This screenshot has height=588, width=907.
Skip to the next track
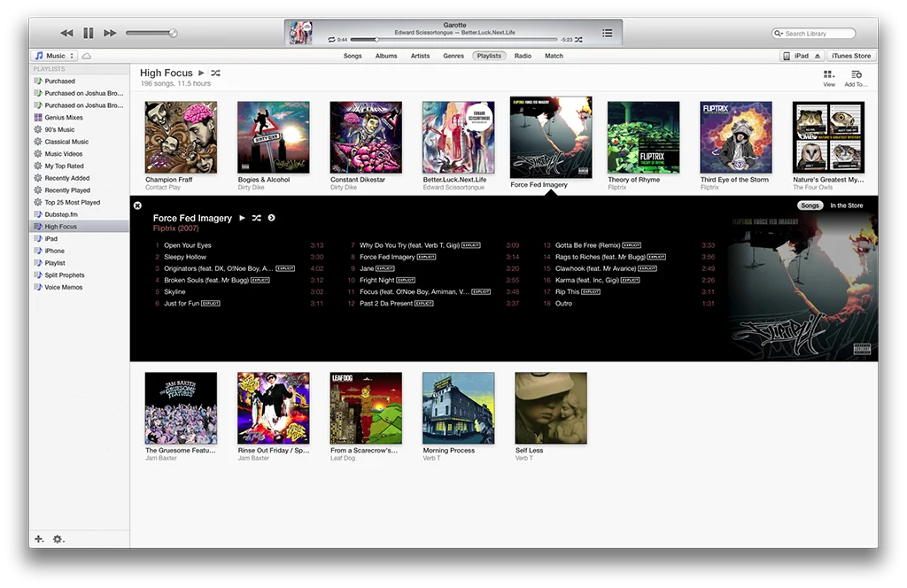coord(110,33)
